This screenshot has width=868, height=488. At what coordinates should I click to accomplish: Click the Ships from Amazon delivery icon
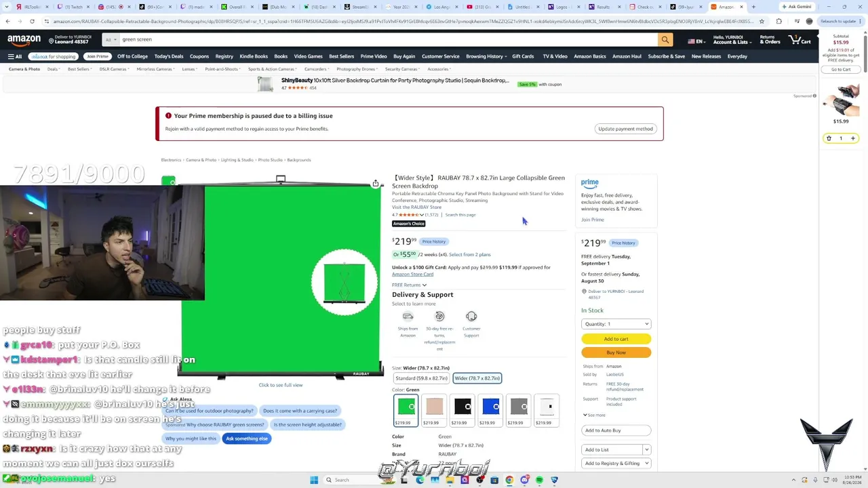408,317
